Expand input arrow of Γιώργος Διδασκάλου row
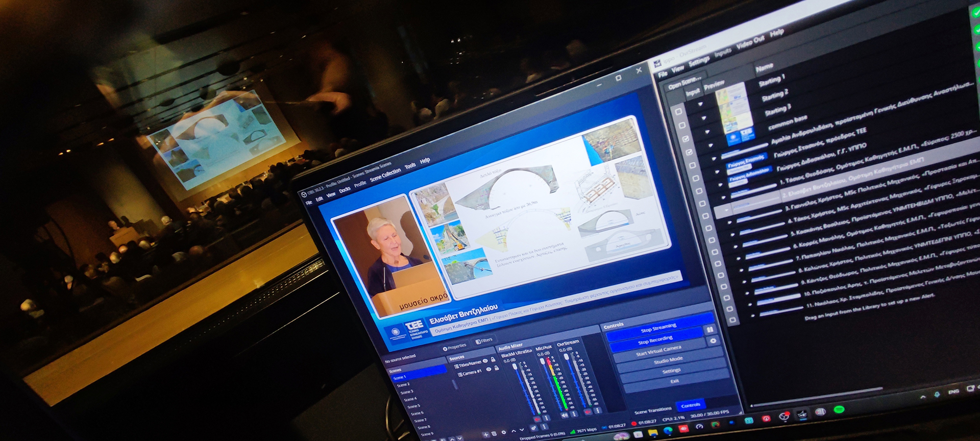 tap(720, 185)
